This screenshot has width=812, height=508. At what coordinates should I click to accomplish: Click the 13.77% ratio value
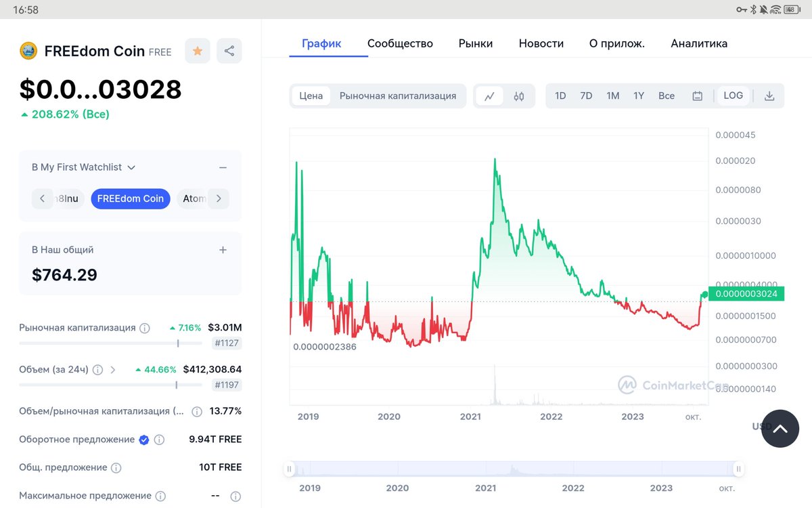pyautogui.click(x=225, y=411)
